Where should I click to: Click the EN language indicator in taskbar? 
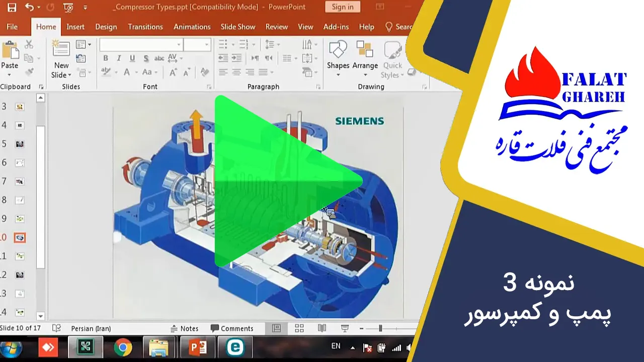pyautogui.click(x=336, y=346)
